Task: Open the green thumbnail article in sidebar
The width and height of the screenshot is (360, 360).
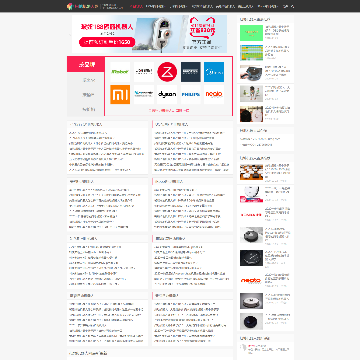Action: click(251, 33)
